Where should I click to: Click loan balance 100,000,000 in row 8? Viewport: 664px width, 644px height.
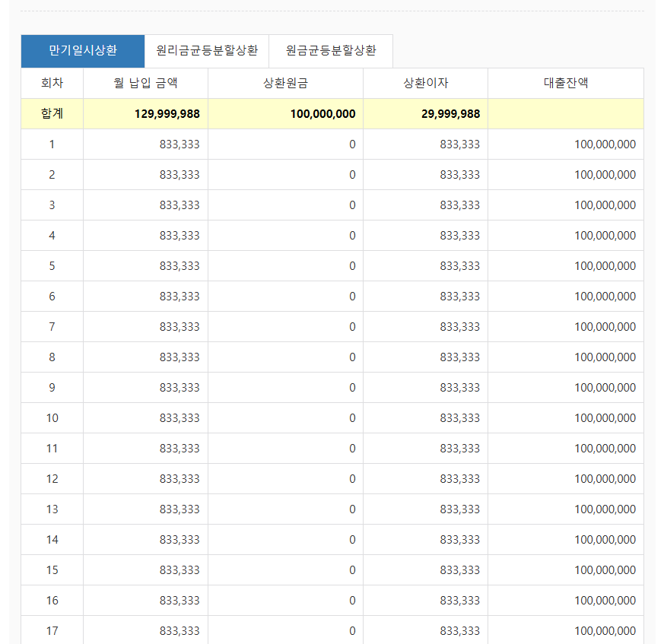605,357
